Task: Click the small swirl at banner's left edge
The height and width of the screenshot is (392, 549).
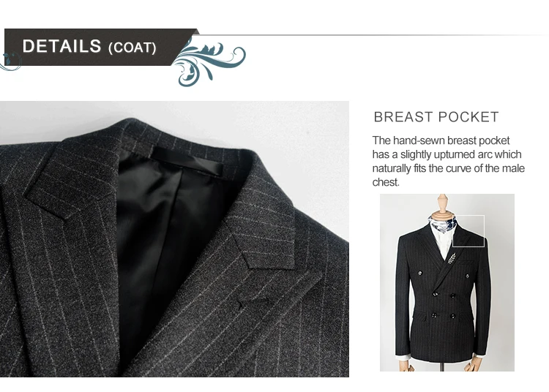Action: pos(10,61)
